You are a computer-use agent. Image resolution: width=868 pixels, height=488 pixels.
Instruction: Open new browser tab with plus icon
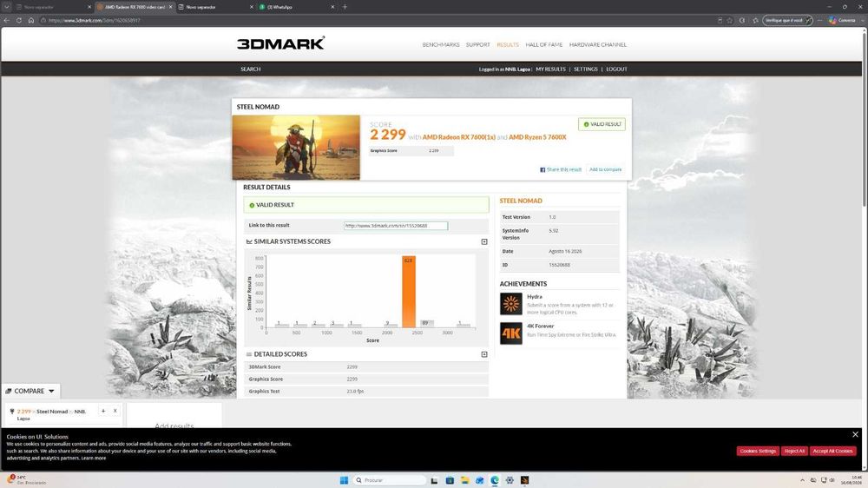click(x=345, y=7)
